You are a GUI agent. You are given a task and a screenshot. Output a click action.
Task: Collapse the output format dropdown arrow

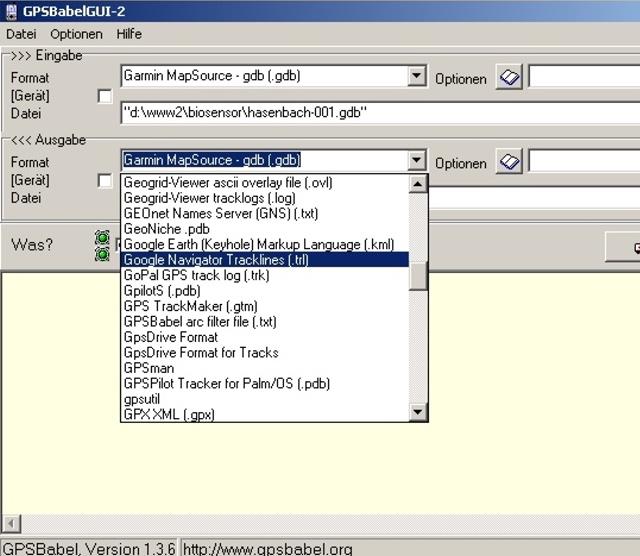(416, 160)
